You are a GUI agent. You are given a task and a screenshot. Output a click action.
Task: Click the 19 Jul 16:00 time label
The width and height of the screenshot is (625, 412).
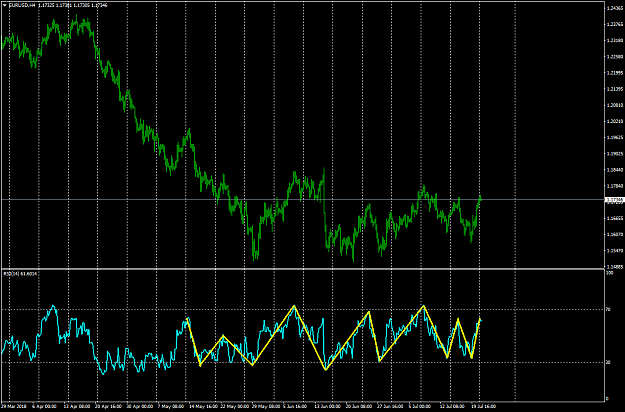(x=483, y=406)
